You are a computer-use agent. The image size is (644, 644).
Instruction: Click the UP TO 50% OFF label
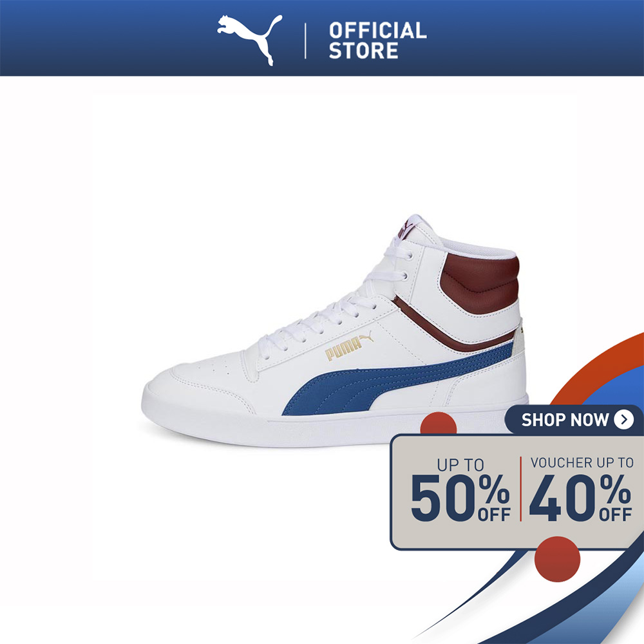pos(460,489)
